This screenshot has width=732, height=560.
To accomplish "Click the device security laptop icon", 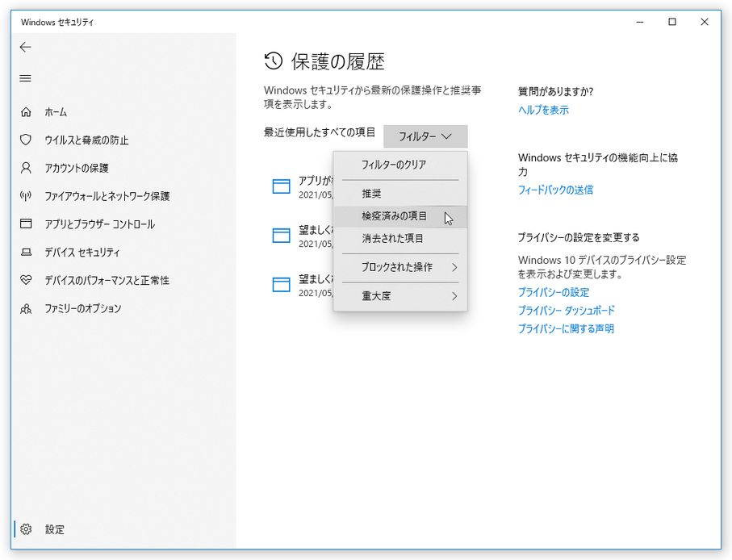I will [26, 252].
